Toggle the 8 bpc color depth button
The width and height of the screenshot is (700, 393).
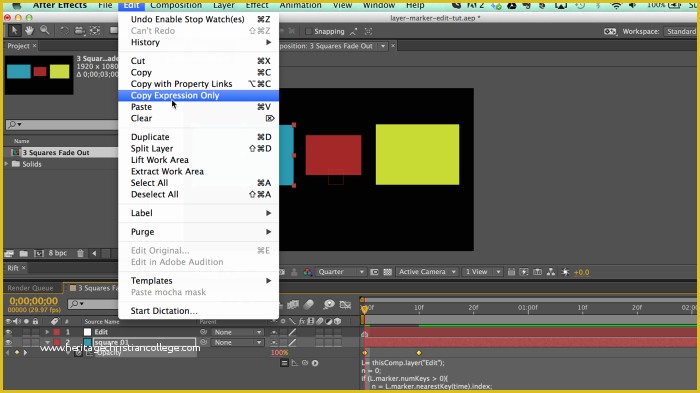[57, 253]
